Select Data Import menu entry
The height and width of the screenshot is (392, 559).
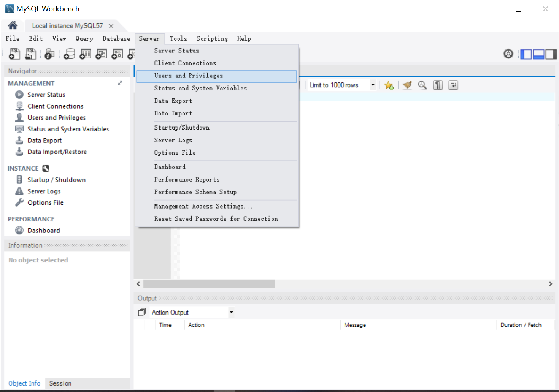coord(216,113)
